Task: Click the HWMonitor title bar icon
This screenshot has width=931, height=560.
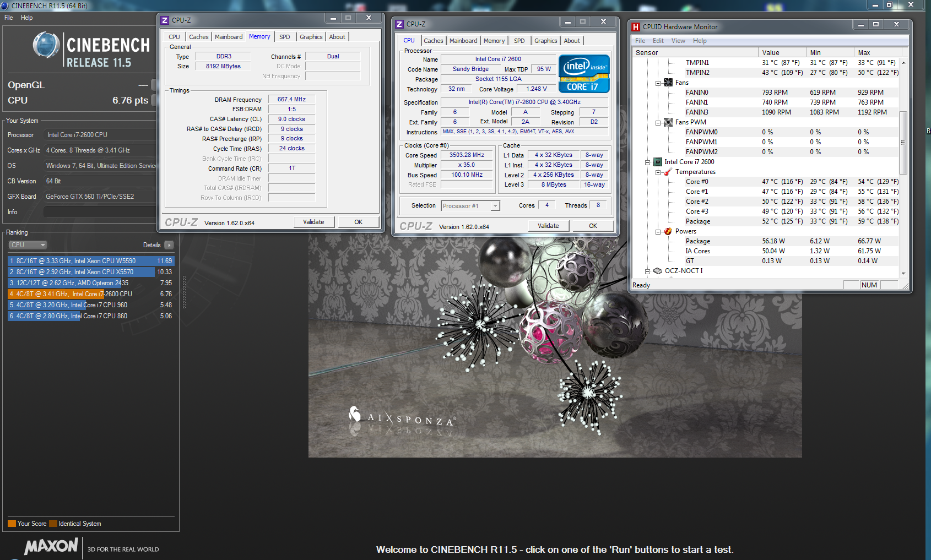Action: [636, 26]
